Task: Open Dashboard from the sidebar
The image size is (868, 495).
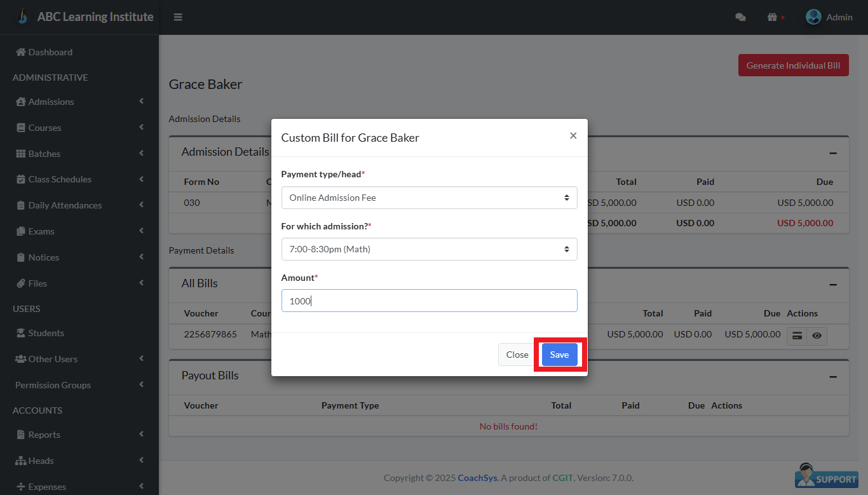Action: (50, 52)
